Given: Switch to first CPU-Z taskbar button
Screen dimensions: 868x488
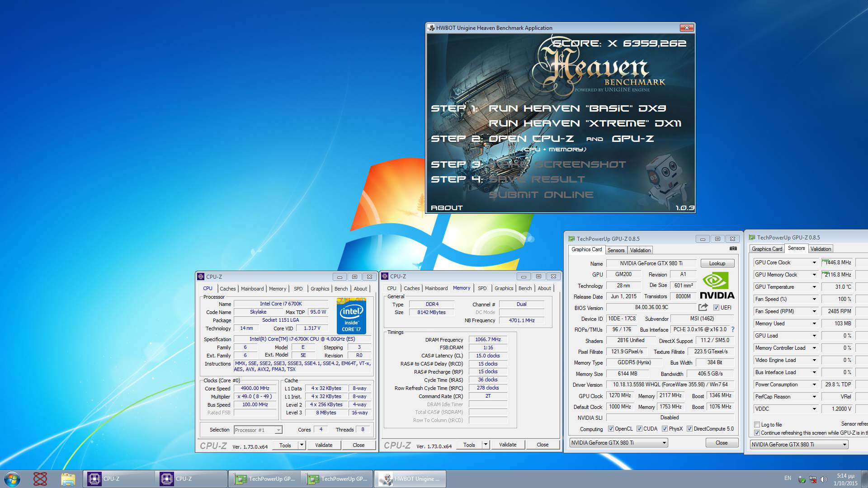Looking at the screenshot, I should click(x=118, y=479).
